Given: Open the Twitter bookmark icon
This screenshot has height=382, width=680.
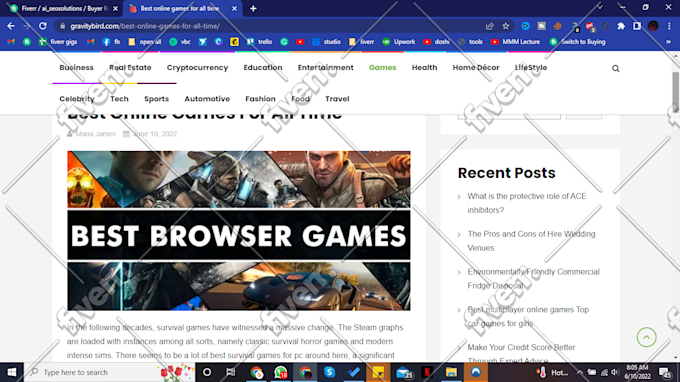Looking at the screenshot, I should [x=203, y=42].
